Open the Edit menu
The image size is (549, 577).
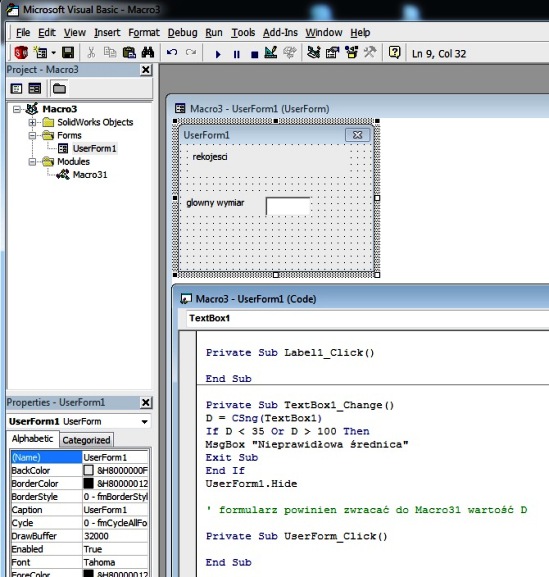[x=47, y=33]
